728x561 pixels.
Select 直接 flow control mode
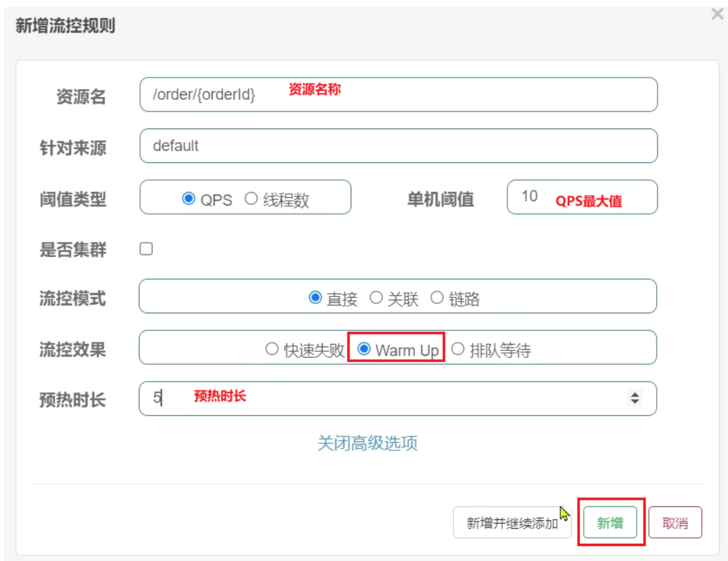(x=315, y=298)
